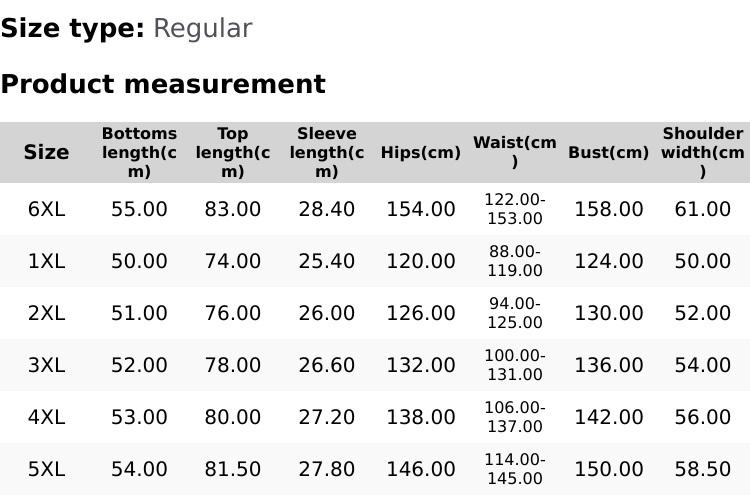Viewport: 750px width, 495px height.
Task: Click the Size column header
Action: click(x=46, y=152)
